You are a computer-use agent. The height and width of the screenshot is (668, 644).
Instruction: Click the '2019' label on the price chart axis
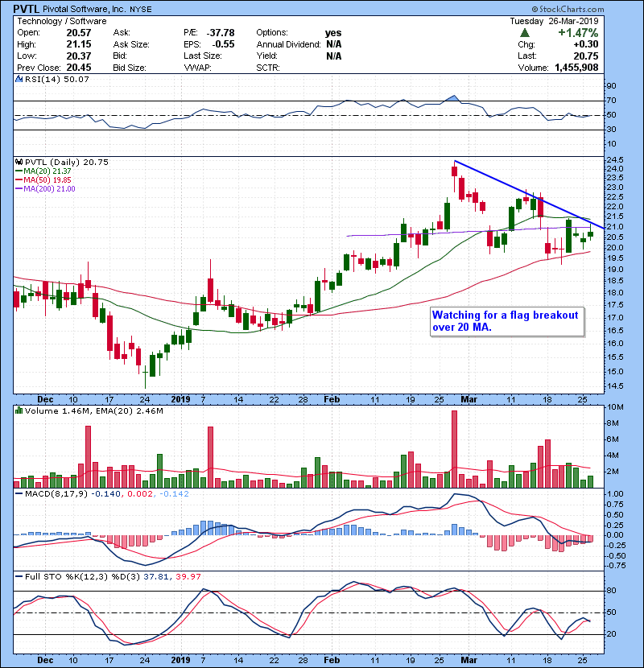click(180, 399)
